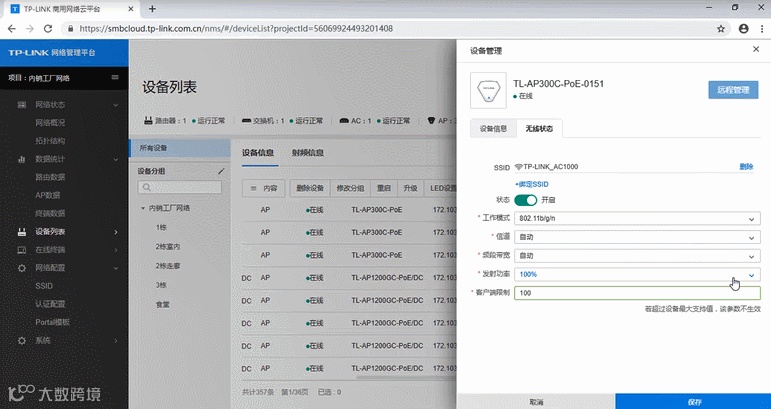Collapse the 数据统计 sidebar section

pyautogui.click(x=116, y=159)
